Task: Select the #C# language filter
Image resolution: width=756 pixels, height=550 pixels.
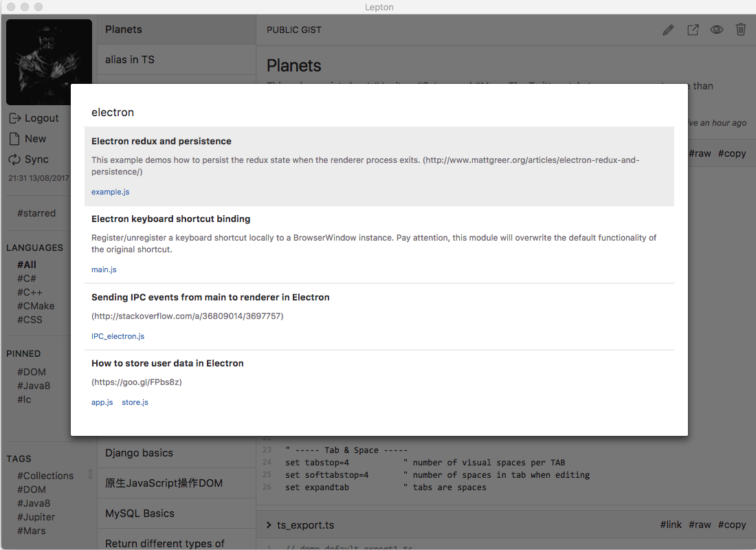Action: (x=27, y=278)
